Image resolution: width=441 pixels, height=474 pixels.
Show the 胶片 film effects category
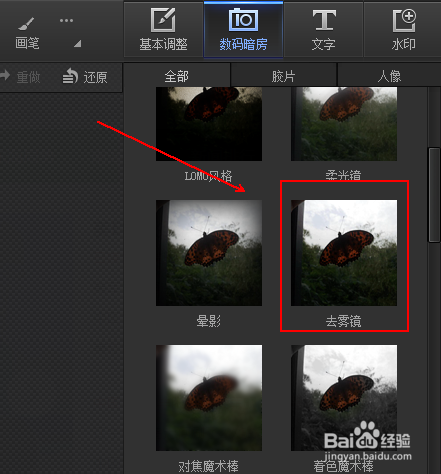[x=283, y=76]
